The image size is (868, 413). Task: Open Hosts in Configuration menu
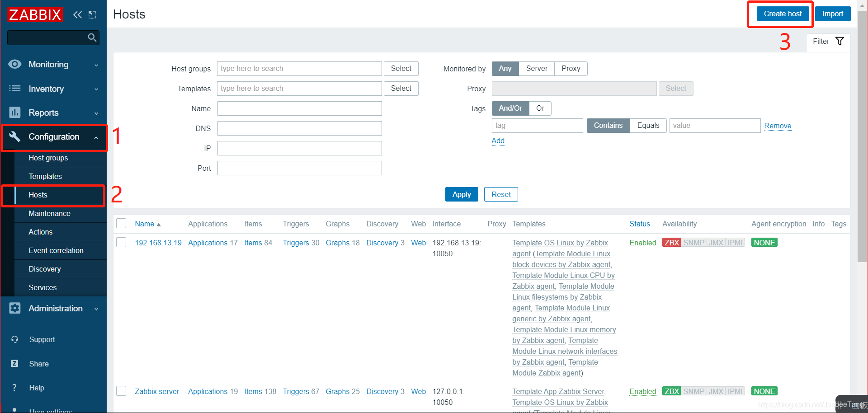pyautogui.click(x=38, y=195)
